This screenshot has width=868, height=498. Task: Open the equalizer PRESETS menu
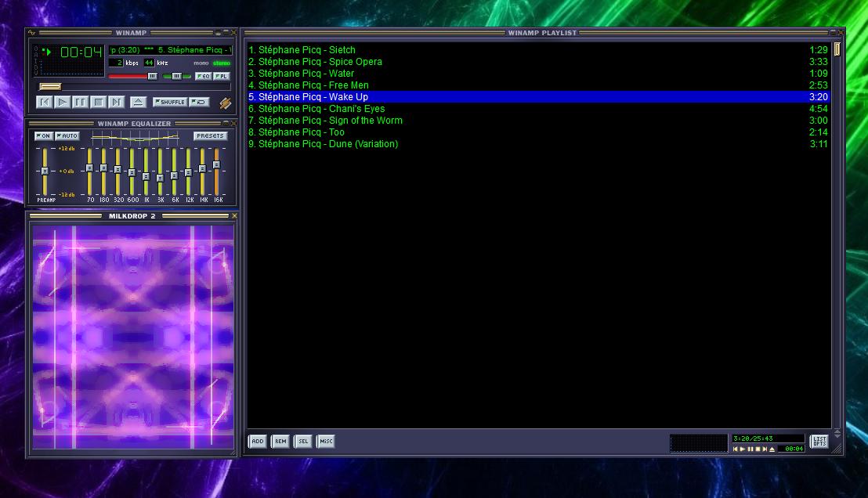click(210, 135)
